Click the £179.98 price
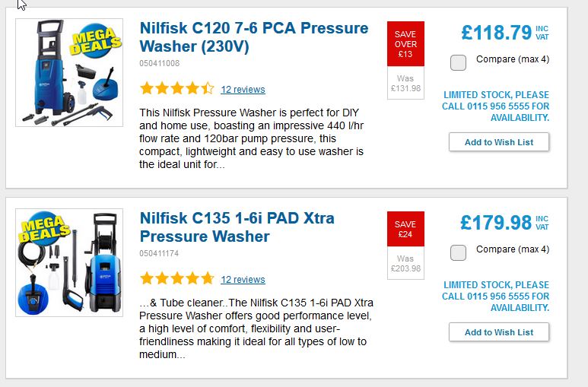This screenshot has height=387, width=588. pyautogui.click(x=496, y=224)
